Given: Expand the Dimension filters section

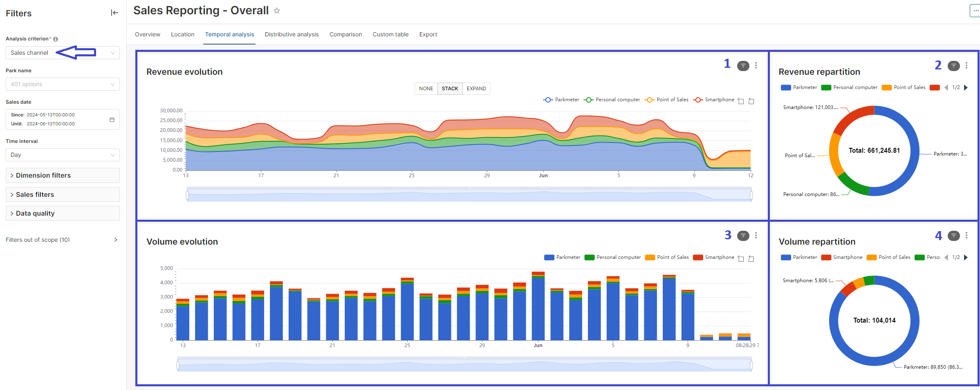Looking at the screenshot, I should 63,175.
